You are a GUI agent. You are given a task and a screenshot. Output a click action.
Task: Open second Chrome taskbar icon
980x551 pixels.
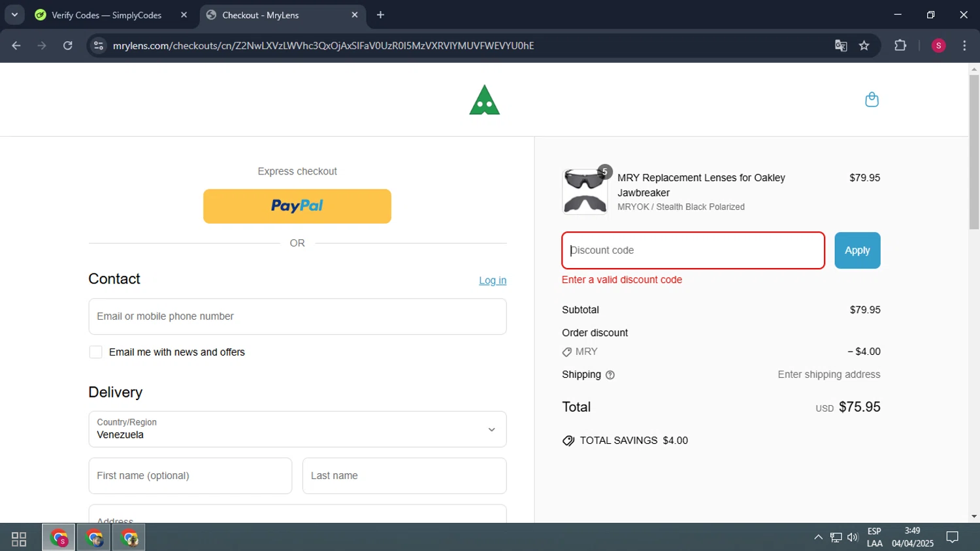pos(94,539)
